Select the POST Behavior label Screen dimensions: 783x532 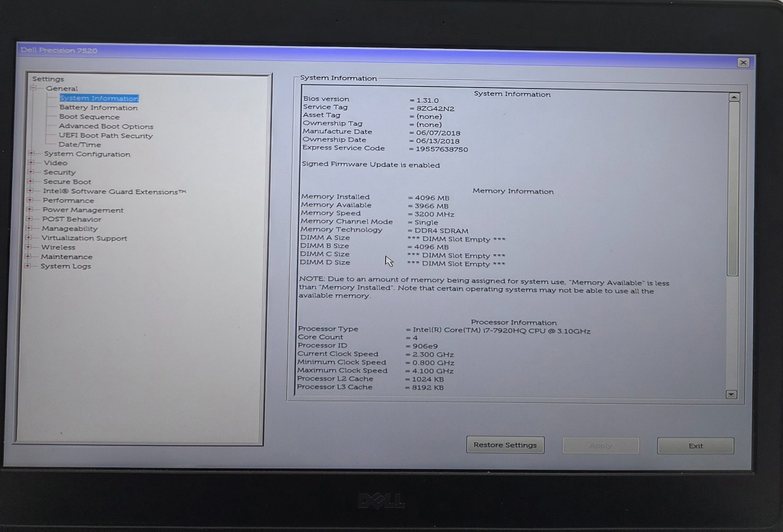coord(71,220)
